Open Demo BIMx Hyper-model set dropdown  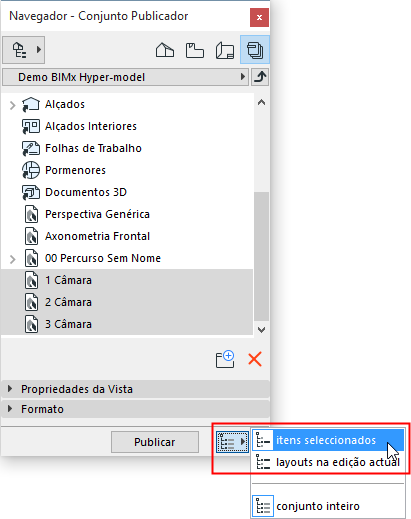[x=125, y=77]
